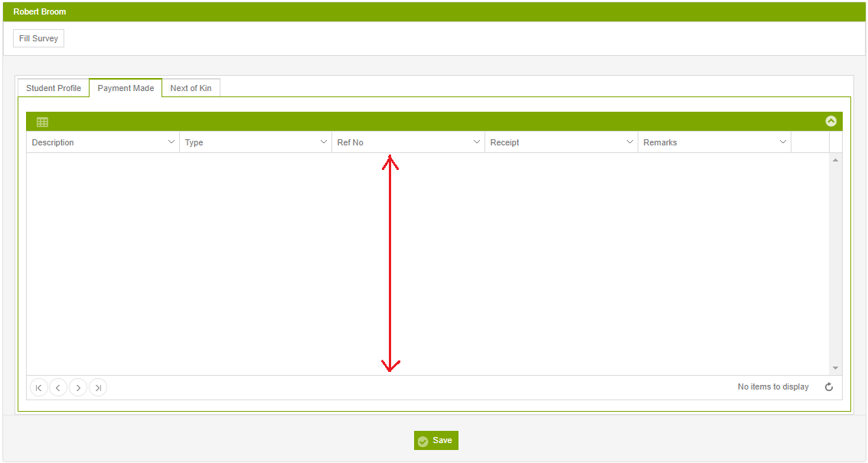Collapse the grid panel with chevron-up icon
The width and height of the screenshot is (868, 463).
(831, 121)
